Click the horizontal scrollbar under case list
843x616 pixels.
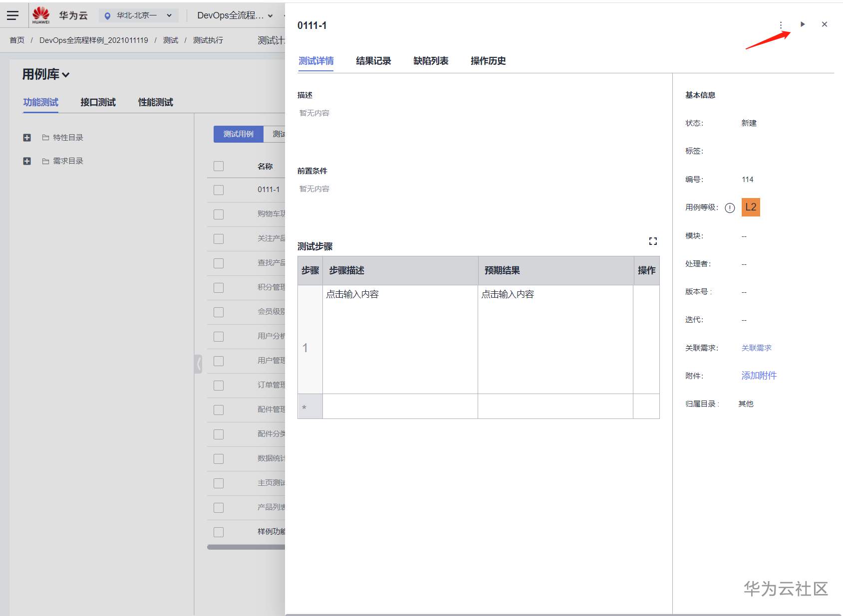pyautogui.click(x=246, y=547)
